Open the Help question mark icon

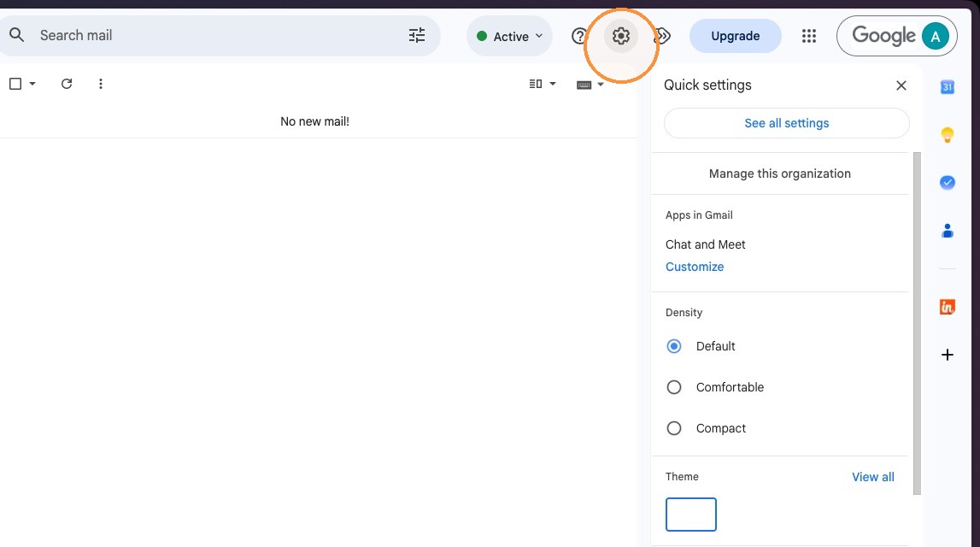pos(579,36)
